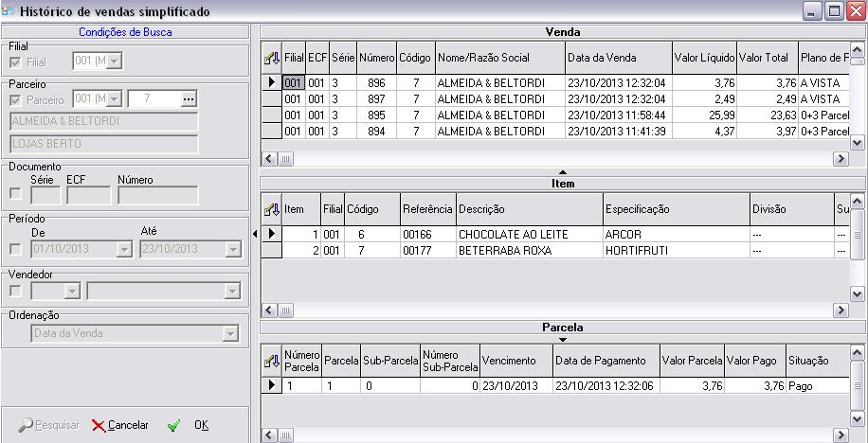Screen dimensions: 868x443
Task: Open the De date dropdown 01/10/2013
Action: click(x=124, y=250)
